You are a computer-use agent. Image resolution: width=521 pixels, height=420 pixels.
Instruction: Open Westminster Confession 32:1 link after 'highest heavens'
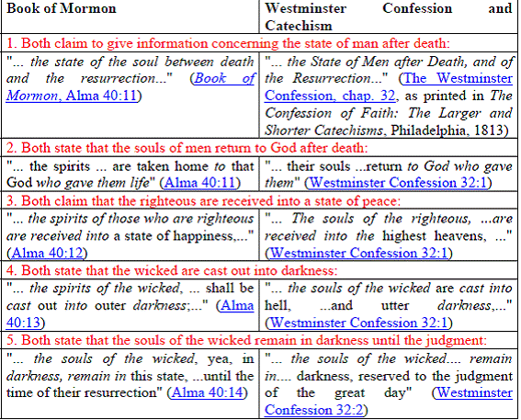[358, 254]
